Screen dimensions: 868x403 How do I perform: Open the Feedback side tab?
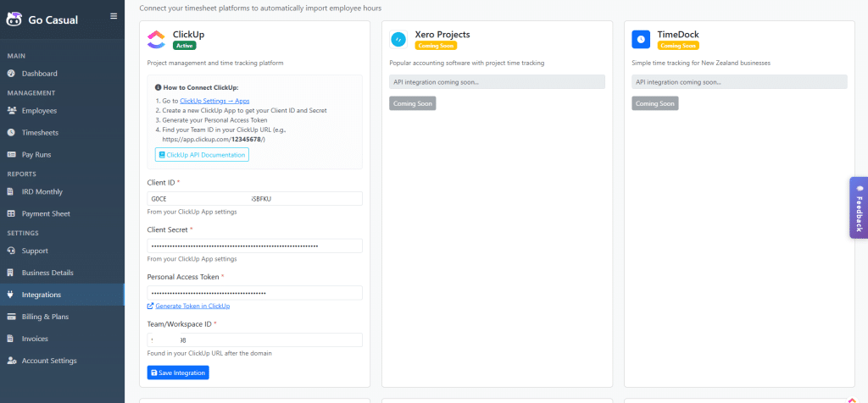pos(858,207)
